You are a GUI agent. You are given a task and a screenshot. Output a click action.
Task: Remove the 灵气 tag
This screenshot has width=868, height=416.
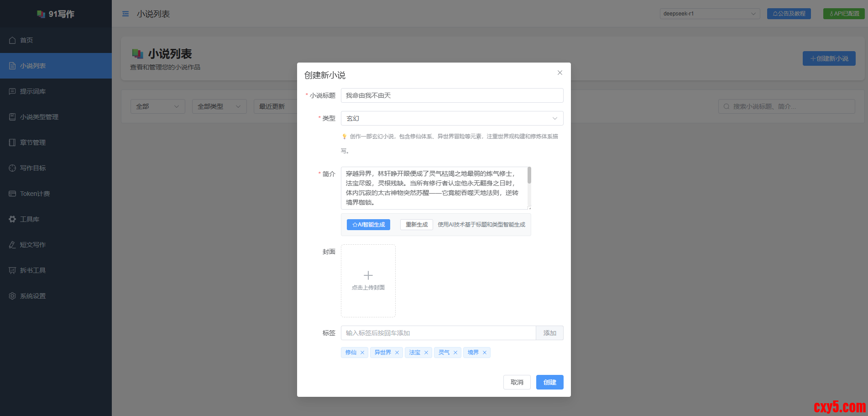(x=455, y=353)
